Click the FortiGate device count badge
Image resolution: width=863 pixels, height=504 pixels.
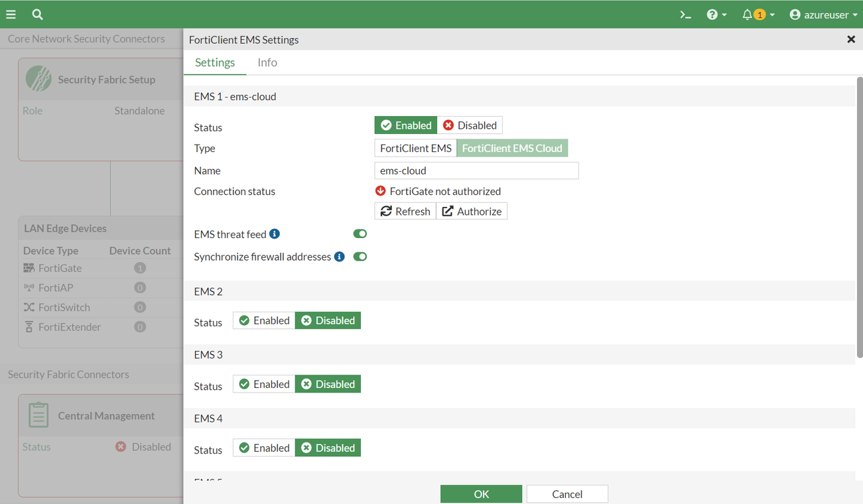coord(140,268)
